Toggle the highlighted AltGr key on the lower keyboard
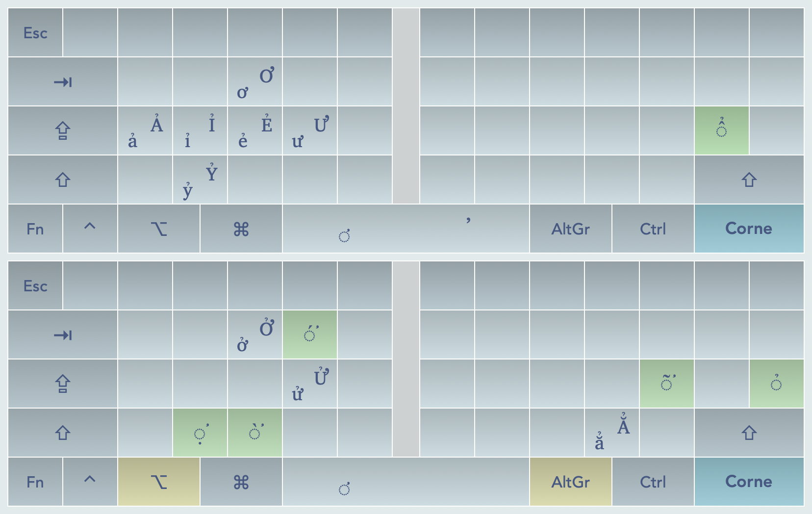Viewport: 812px width, 514px height. [570, 482]
